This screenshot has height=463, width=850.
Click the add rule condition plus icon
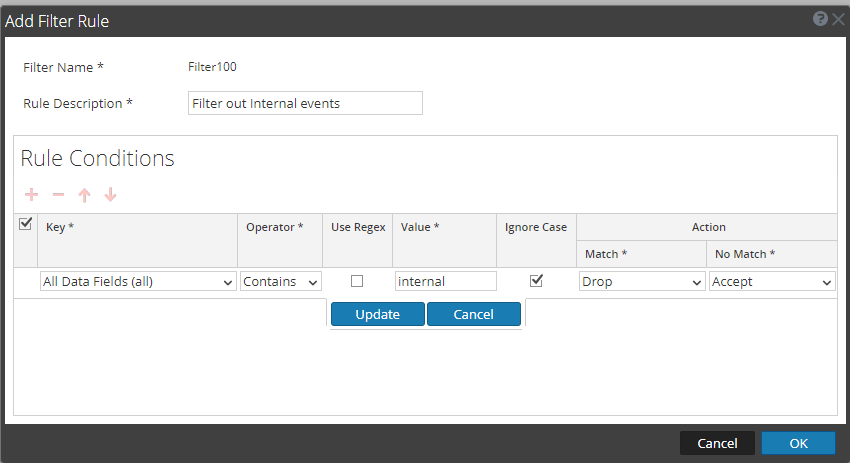point(31,195)
